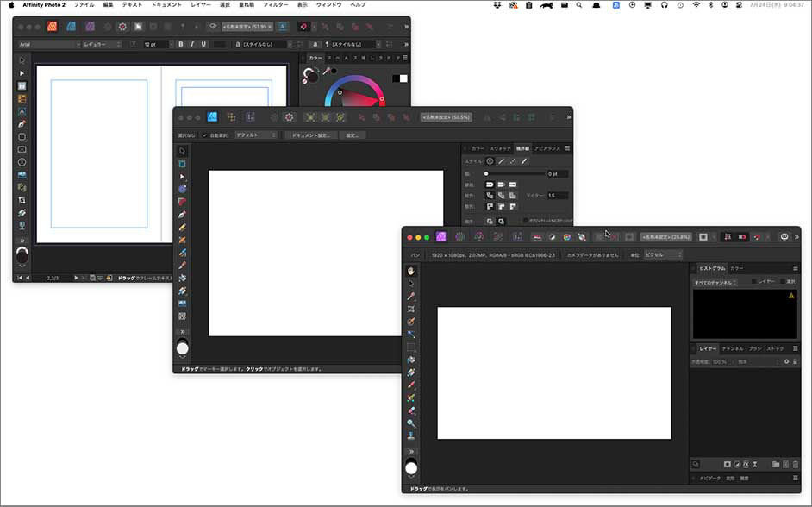Open the デフォルト preset dropdown
The image size is (812, 507).
253,135
